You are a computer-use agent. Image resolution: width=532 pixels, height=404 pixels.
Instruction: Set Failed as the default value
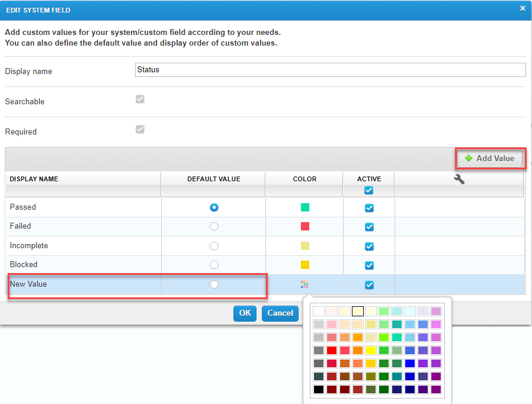214,226
